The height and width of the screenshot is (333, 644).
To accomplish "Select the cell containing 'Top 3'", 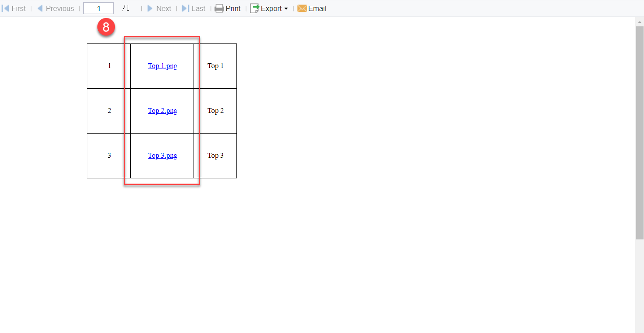I will tap(215, 156).
